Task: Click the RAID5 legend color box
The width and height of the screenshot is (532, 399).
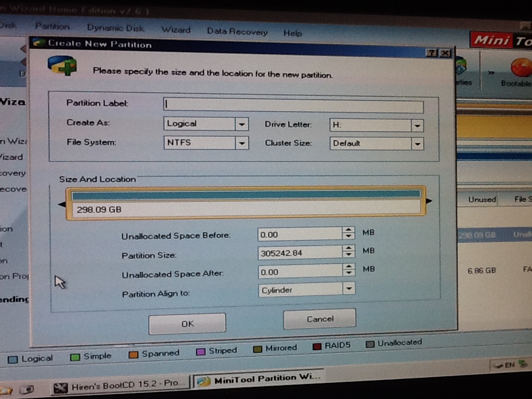Action: [317, 346]
